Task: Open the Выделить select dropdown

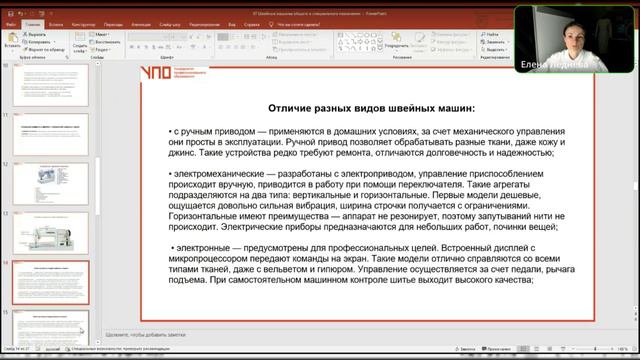Action: (494, 49)
